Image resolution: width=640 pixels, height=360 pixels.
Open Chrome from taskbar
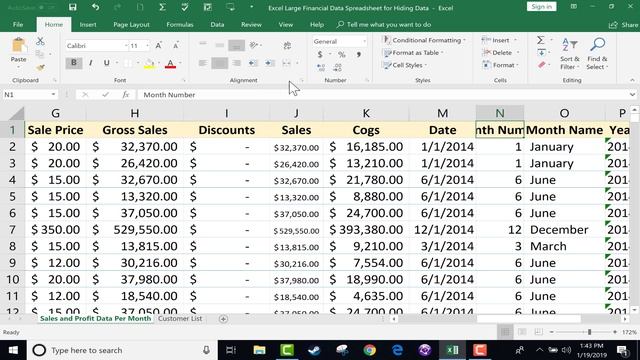pyautogui.click(x=369, y=350)
